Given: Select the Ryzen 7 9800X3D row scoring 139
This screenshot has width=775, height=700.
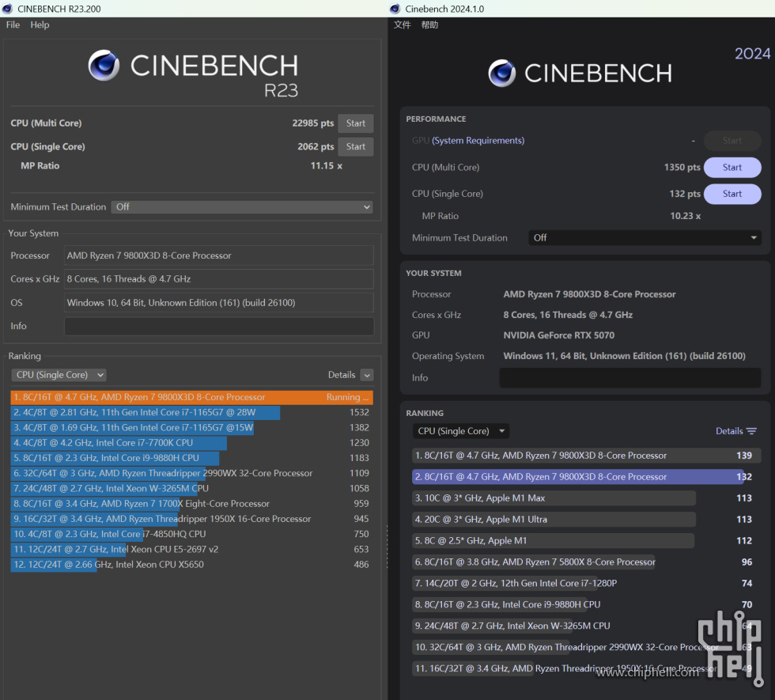Looking at the screenshot, I should (x=586, y=456).
